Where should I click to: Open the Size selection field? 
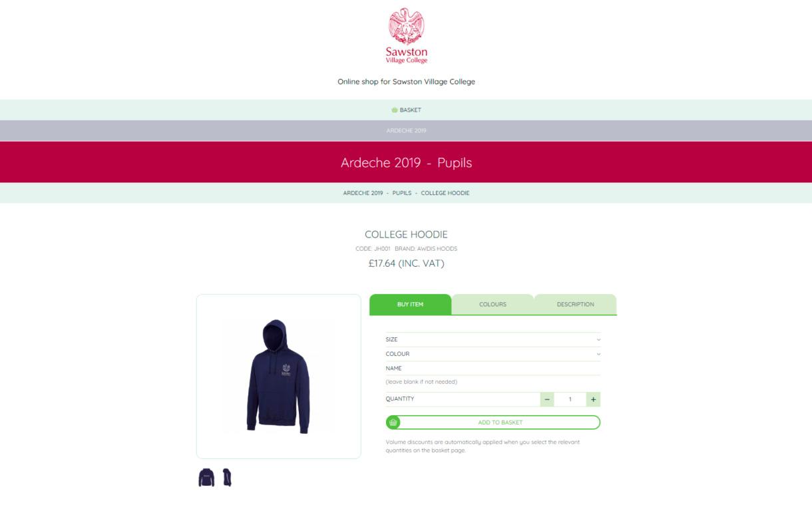493,339
